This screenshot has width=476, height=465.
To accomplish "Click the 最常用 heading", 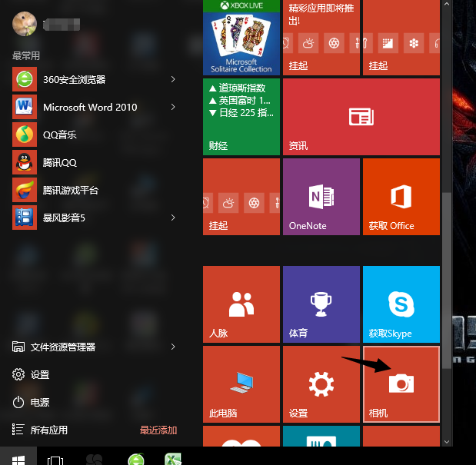I will pos(26,55).
